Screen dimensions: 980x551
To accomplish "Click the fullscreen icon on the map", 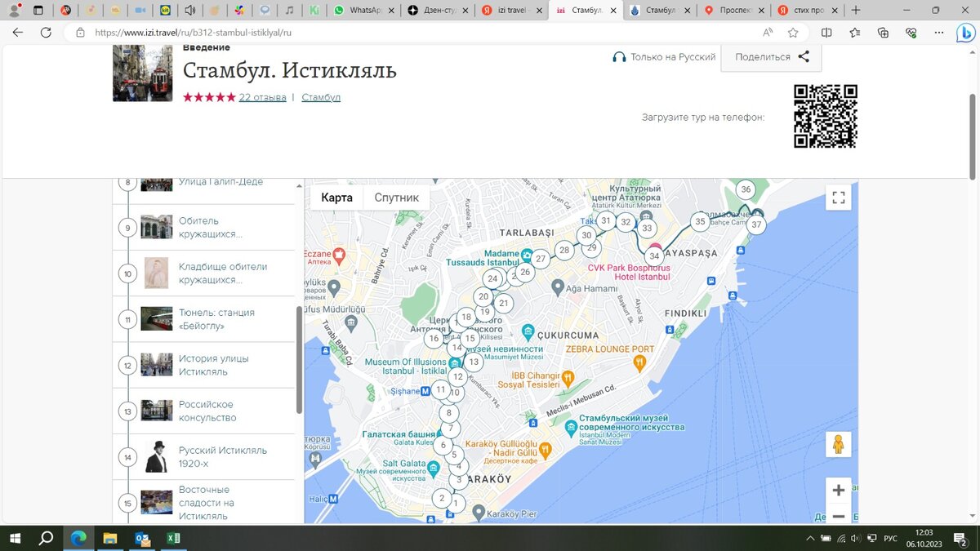I will coord(838,197).
